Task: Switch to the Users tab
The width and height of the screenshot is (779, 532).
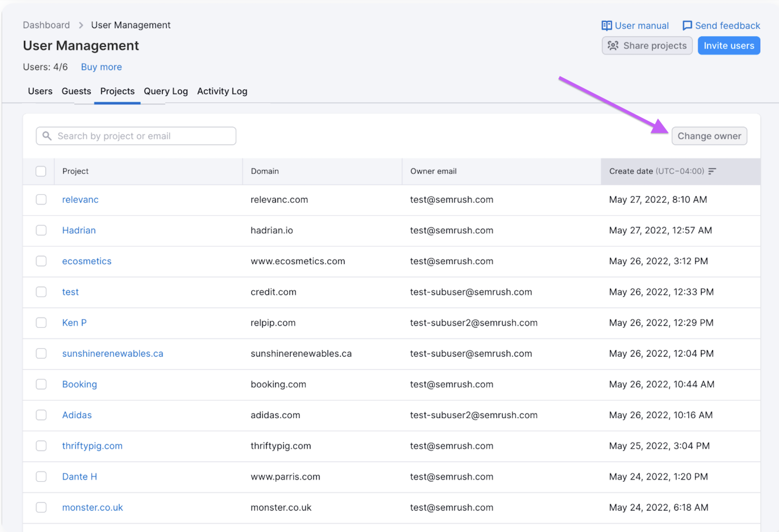Action: click(40, 91)
